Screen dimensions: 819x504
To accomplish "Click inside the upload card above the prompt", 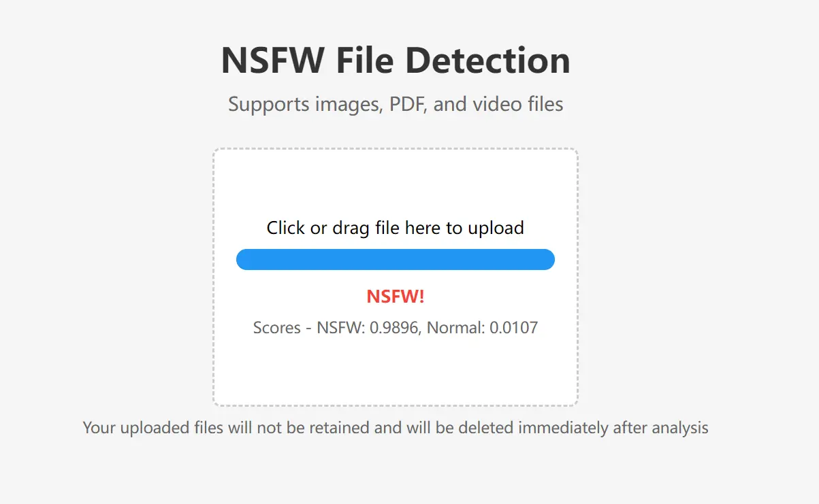I will [x=395, y=184].
